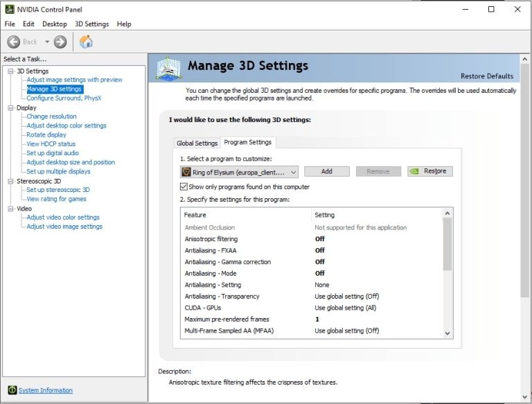Click the main panel scroll-up arrow
The image size is (532, 404).
click(x=524, y=59)
